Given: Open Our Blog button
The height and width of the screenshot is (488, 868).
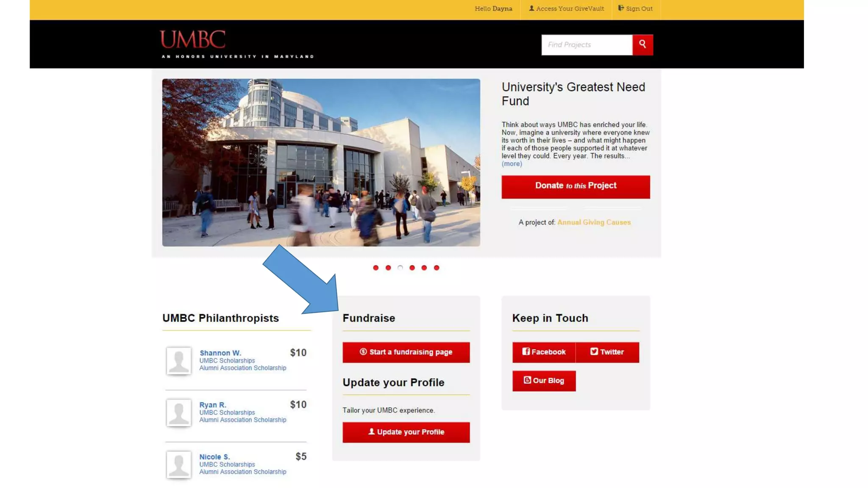Looking at the screenshot, I should (544, 380).
